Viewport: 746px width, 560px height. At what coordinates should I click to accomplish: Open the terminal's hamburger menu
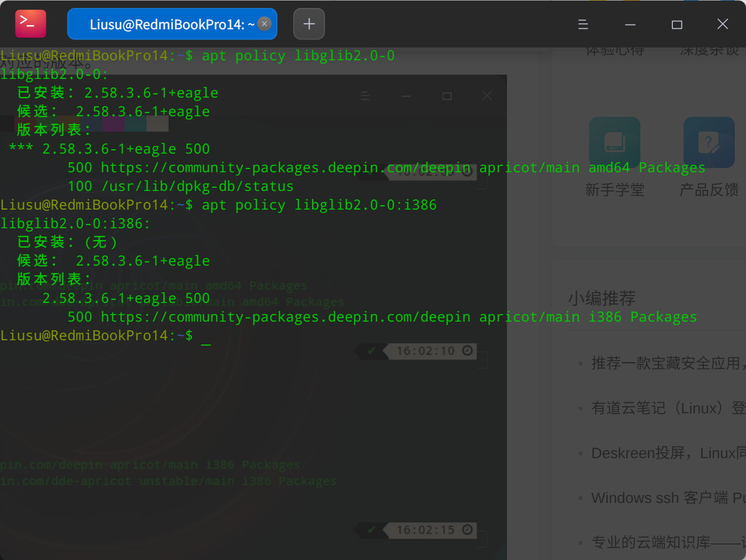[583, 24]
